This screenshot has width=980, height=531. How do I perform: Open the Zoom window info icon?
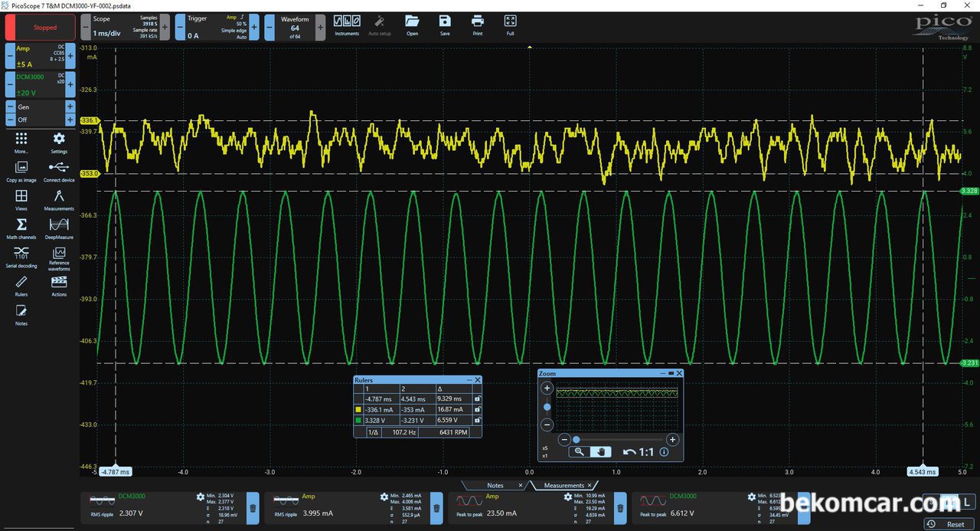(x=664, y=452)
